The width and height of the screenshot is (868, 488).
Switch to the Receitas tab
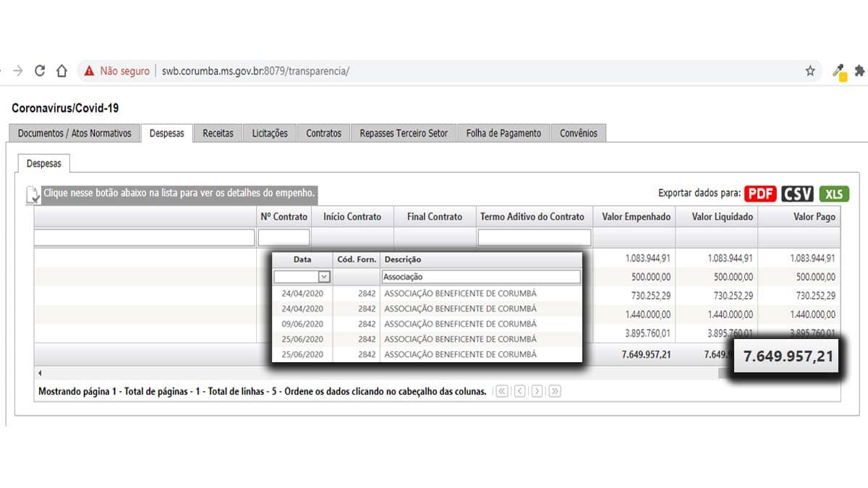[x=218, y=133]
